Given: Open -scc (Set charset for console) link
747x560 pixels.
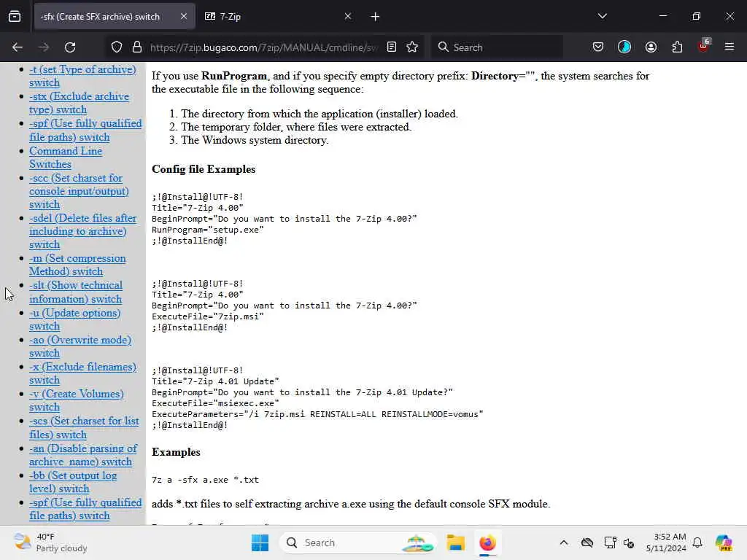Looking at the screenshot, I should tap(79, 191).
